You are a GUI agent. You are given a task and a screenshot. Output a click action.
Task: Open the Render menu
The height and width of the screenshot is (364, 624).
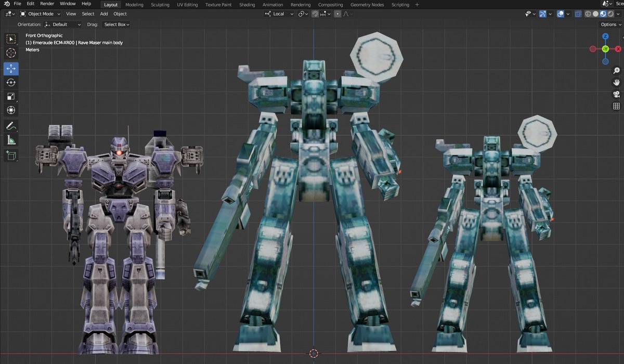coord(47,4)
